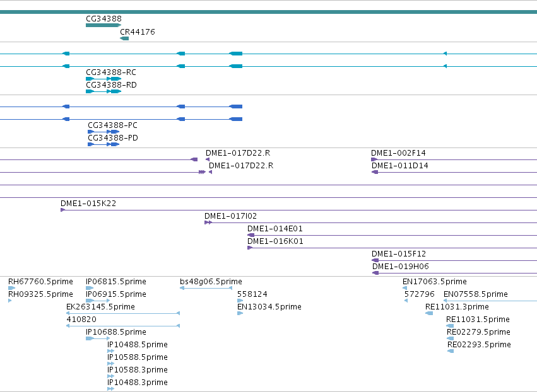
Task: Click the DME1-015K22 clone start arrow
Action: (x=62, y=210)
